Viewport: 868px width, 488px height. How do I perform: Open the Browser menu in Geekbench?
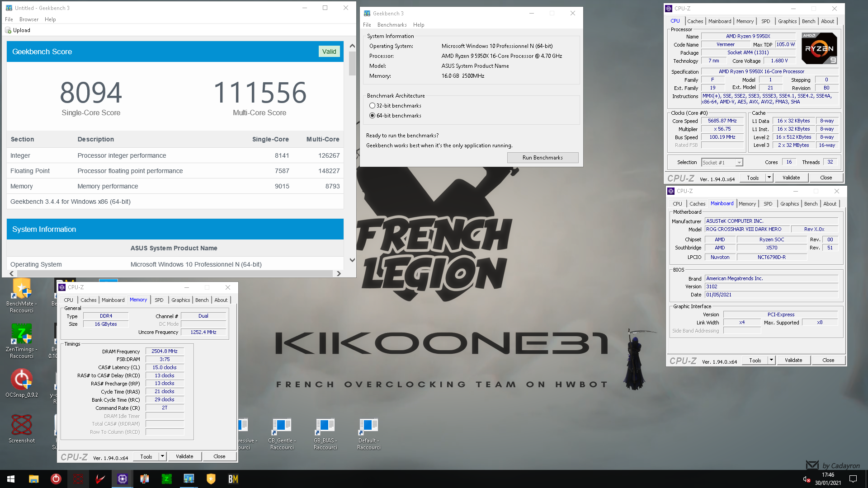[29, 19]
